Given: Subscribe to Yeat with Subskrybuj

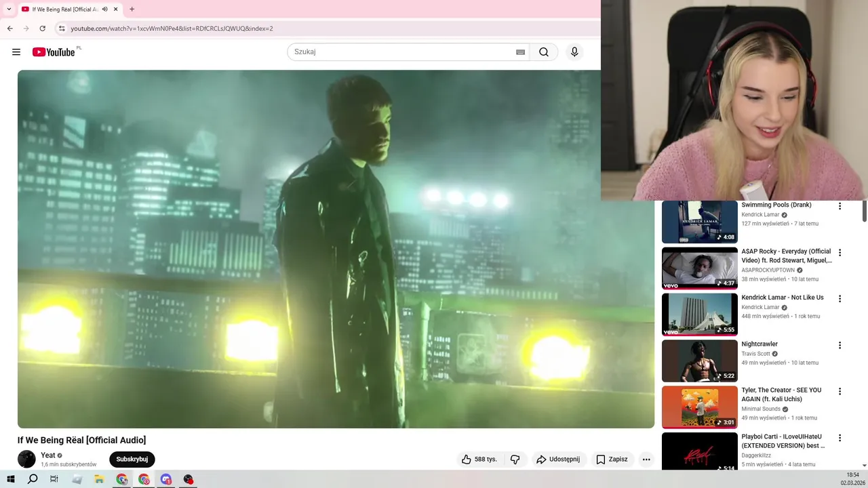Looking at the screenshot, I should [x=132, y=460].
